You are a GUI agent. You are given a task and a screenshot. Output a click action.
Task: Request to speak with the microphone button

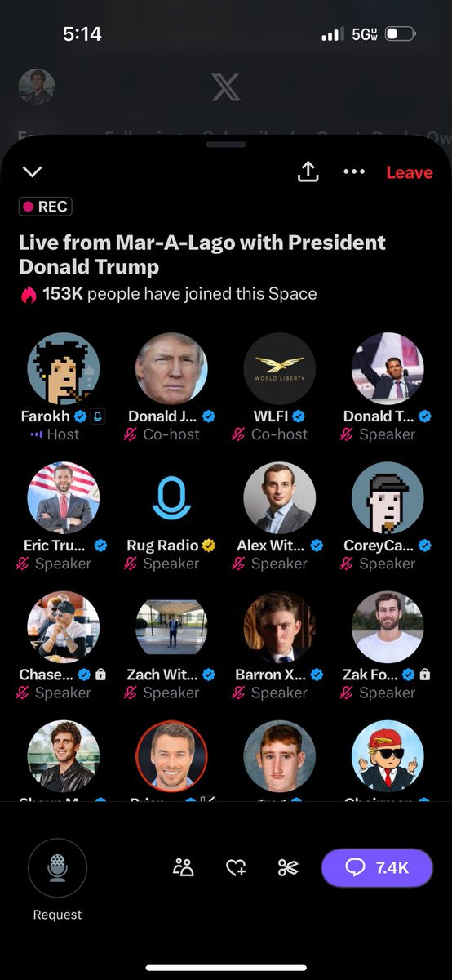tap(57, 868)
